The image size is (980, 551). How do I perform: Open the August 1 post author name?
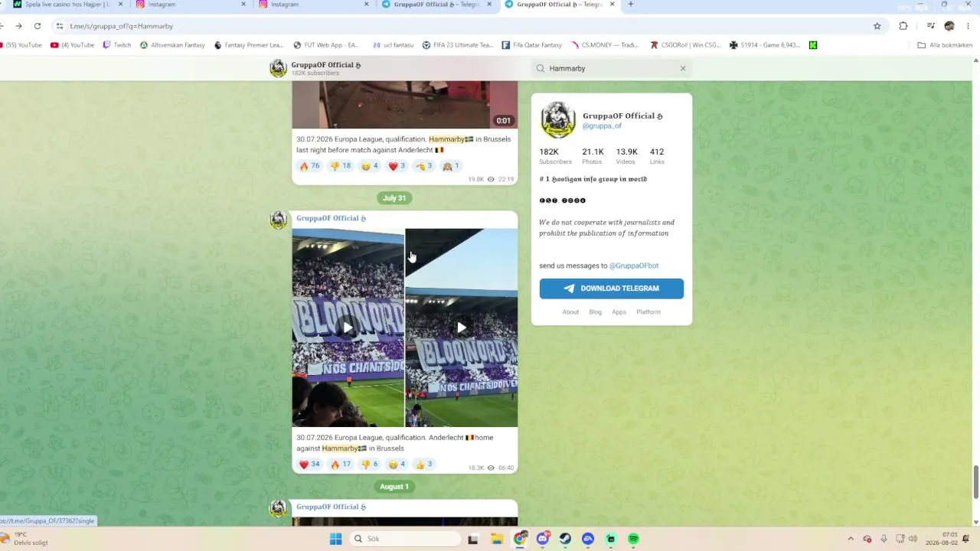point(331,507)
